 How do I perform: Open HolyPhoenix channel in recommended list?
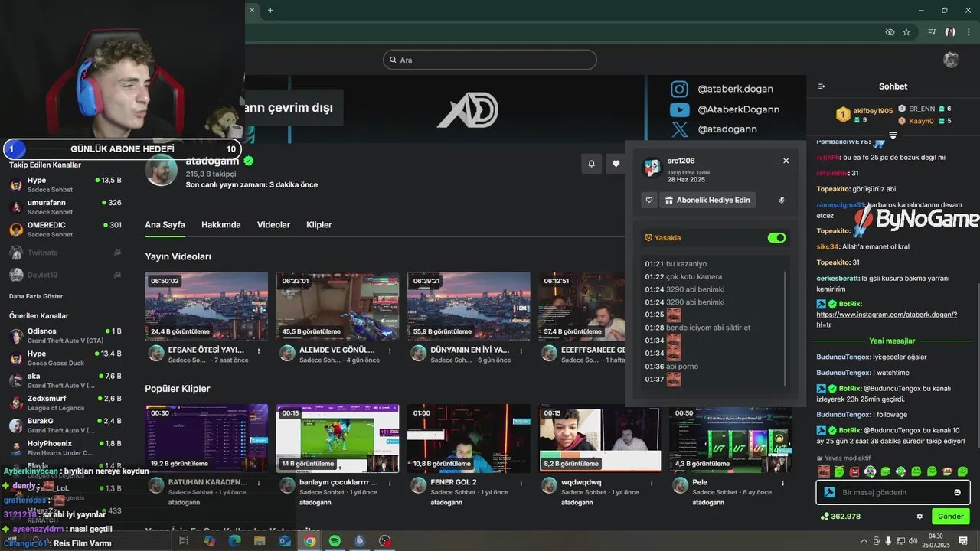[65, 447]
